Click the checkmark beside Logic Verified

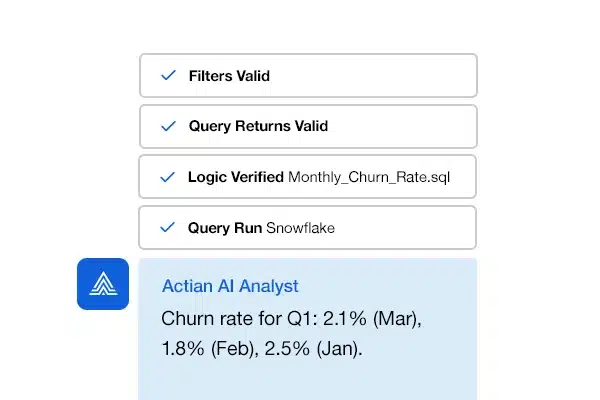[168, 178]
